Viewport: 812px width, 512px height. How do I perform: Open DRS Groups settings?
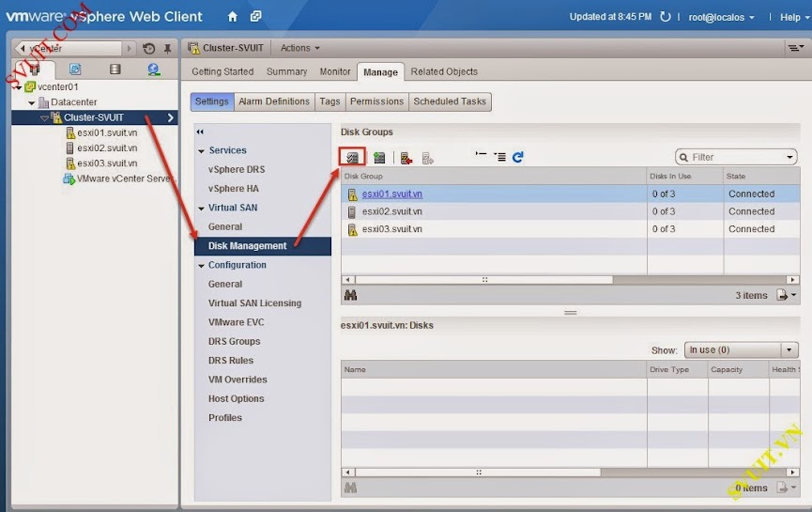coord(234,342)
